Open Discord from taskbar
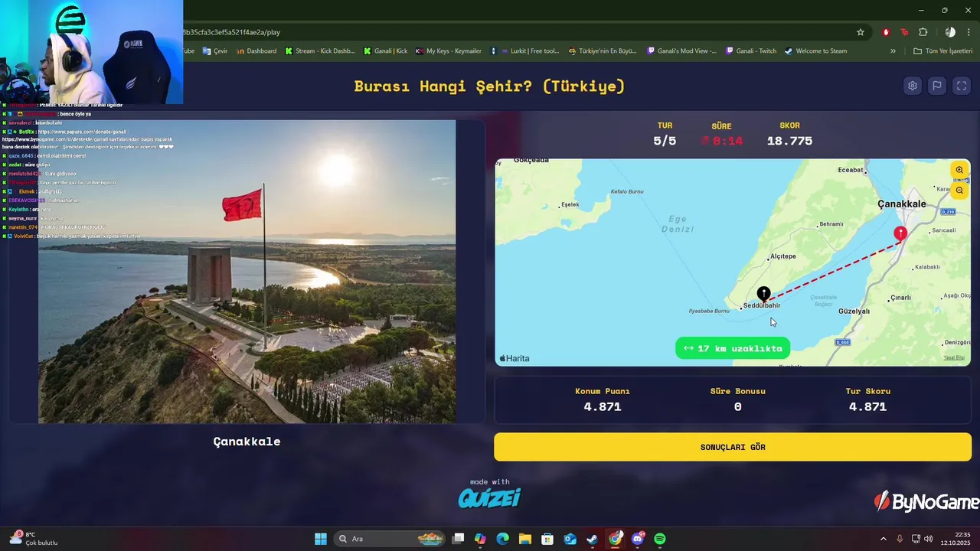This screenshot has width=980, height=551. tap(638, 539)
